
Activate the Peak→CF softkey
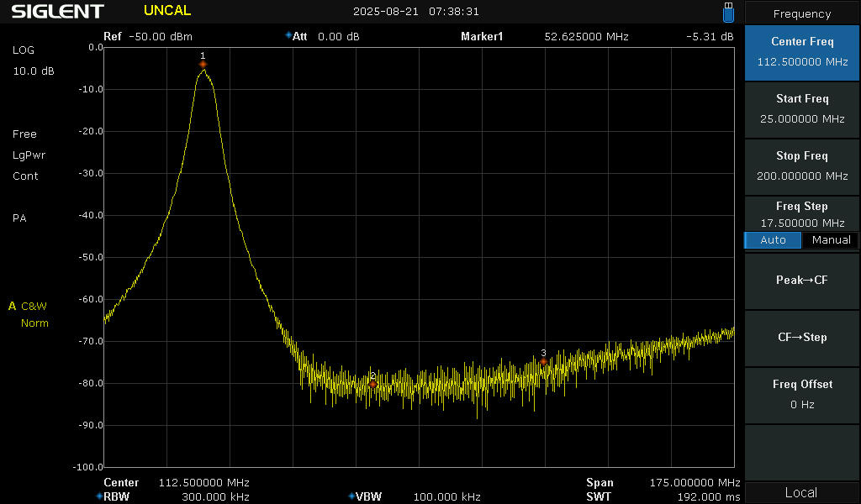801,281
